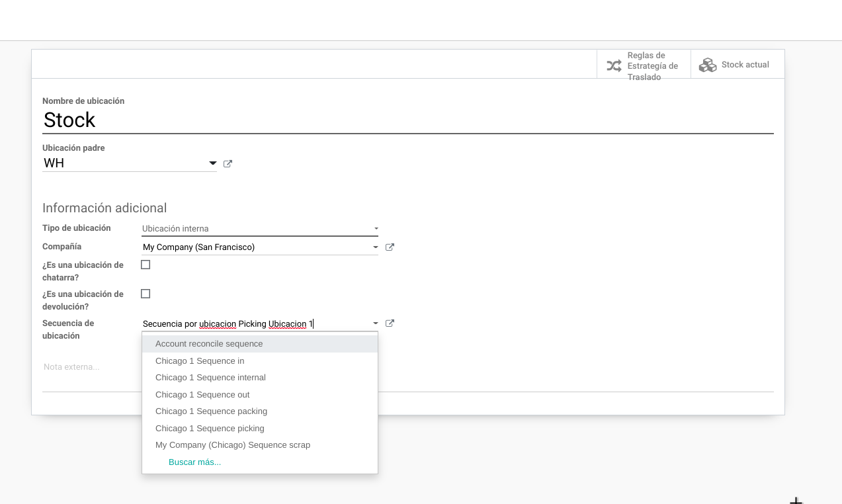Toggle the Secuencia de ubicación dropdown arrow

point(376,323)
